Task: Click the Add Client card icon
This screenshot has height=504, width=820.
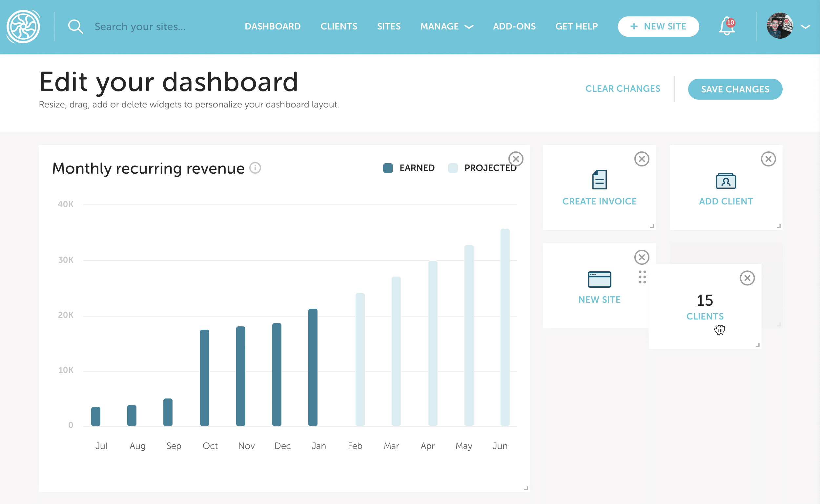Action: 726,181
